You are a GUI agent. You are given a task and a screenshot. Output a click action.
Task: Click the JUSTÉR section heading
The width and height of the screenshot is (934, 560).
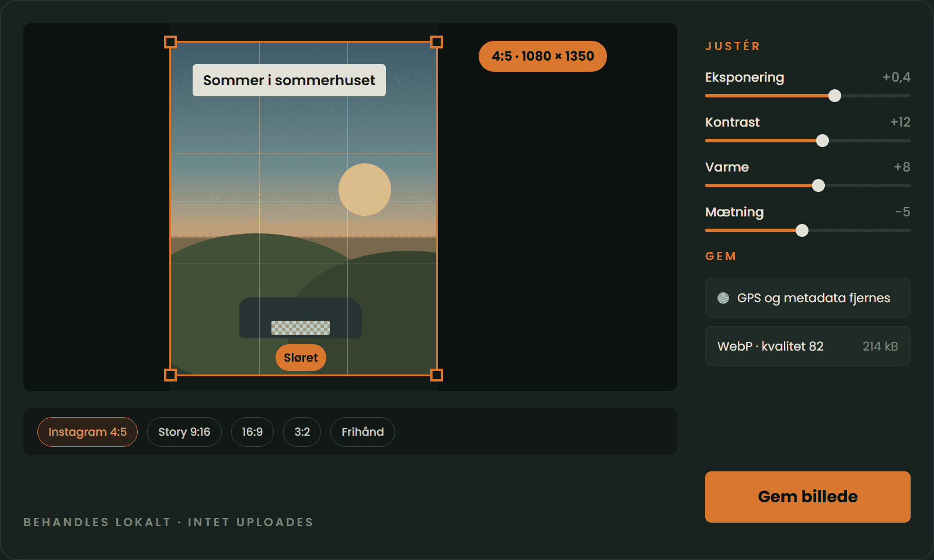pyautogui.click(x=733, y=46)
